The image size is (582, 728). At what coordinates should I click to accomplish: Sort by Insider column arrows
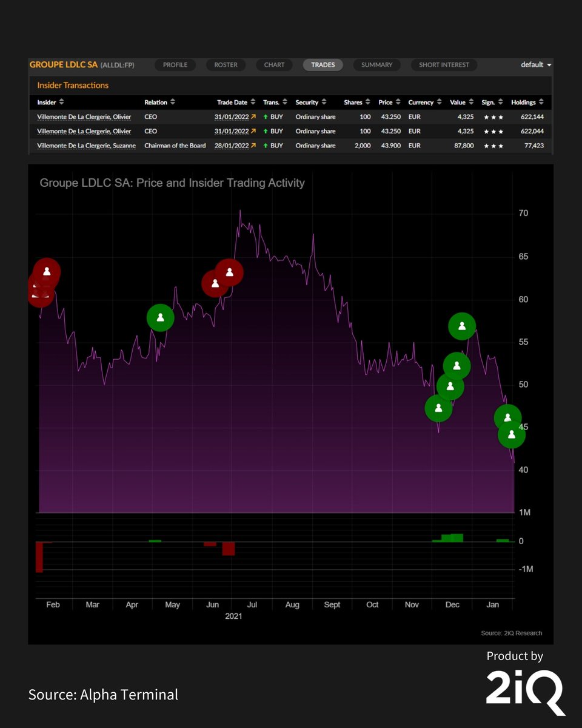tap(61, 103)
